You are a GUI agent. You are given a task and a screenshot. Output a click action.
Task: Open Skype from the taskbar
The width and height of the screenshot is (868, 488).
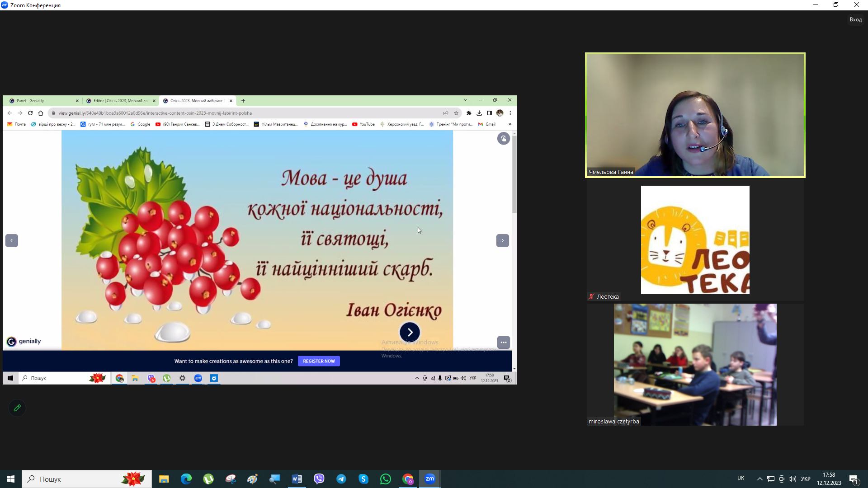(x=363, y=479)
